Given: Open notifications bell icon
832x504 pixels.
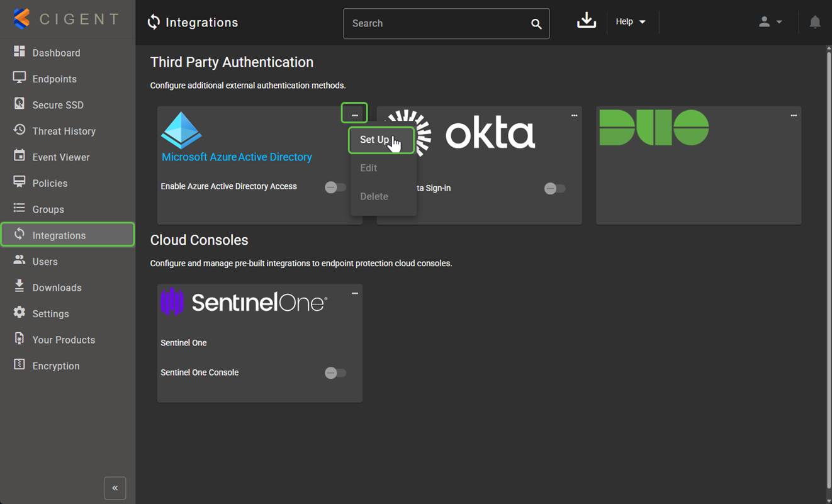Looking at the screenshot, I should click(x=815, y=22).
